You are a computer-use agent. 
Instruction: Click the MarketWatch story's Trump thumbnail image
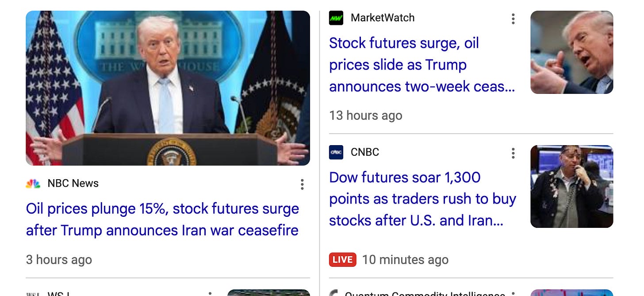[571, 52]
